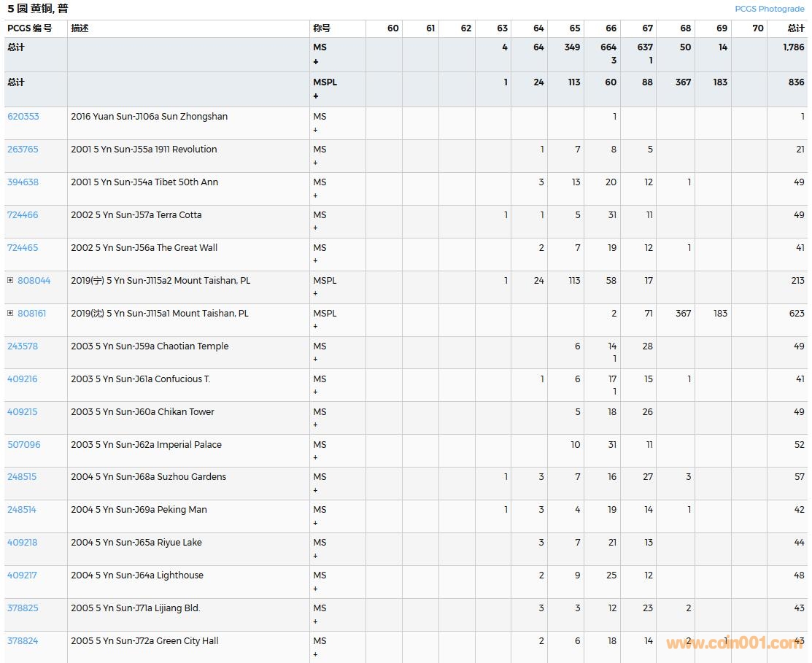The height and width of the screenshot is (663, 812).
Task: Open 409217 Lighthouse coin link
Action: coord(23,575)
